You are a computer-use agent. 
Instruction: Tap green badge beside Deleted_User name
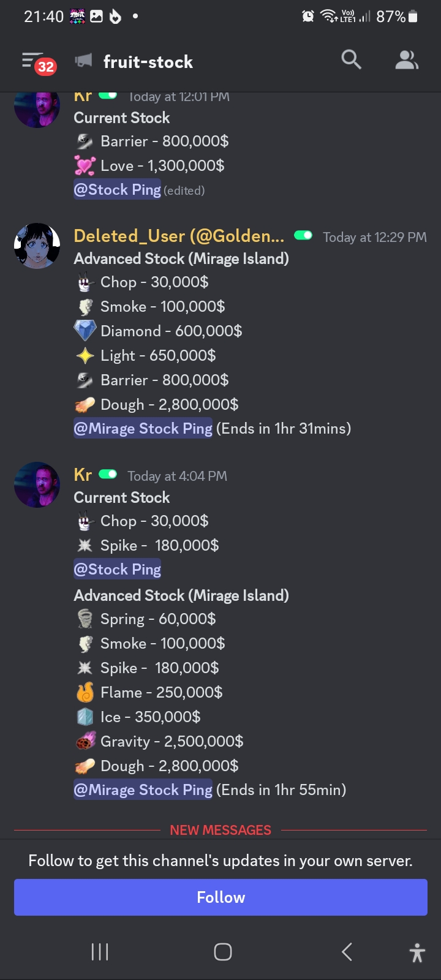click(x=303, y=236)
